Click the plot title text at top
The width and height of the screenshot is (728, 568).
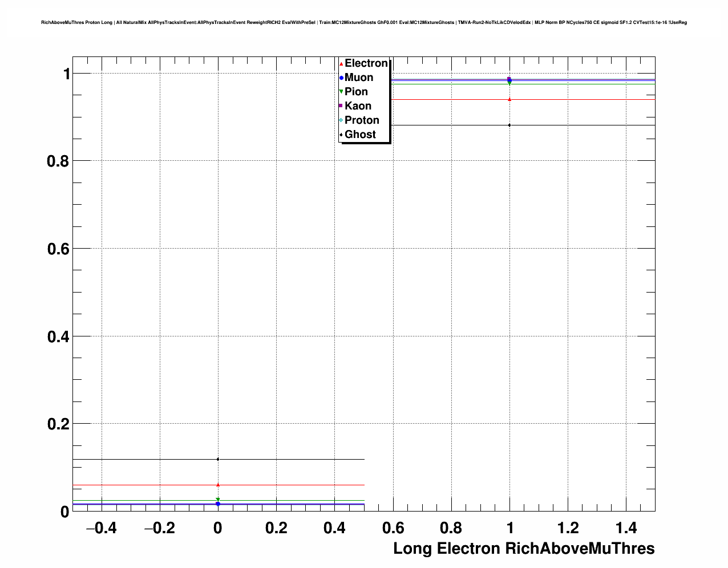coord(364,23)
